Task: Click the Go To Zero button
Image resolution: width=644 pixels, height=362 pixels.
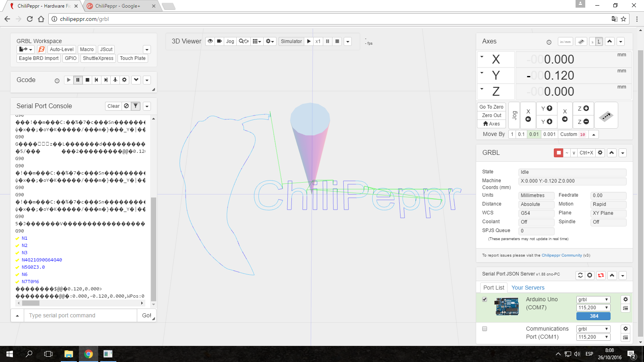Action: pos(491,107)
